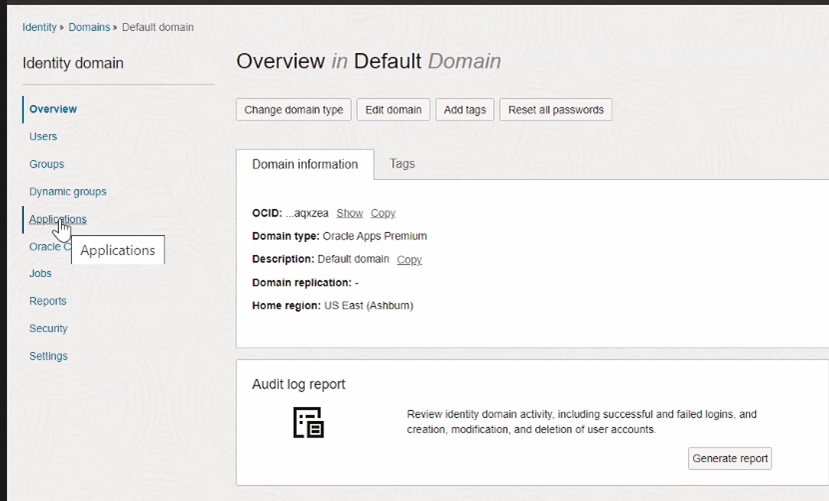Click the US East (Ashburn) region text
This screenshot has width=829, height=501.
coord(369,305)
